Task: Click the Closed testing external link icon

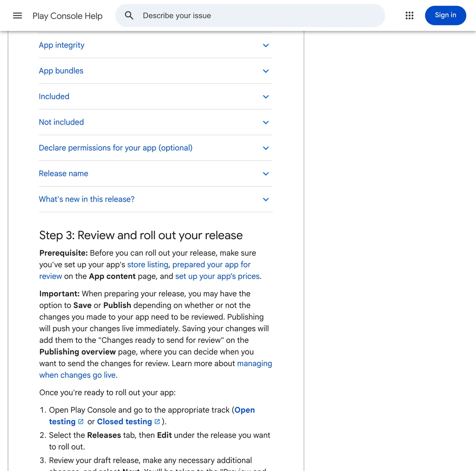Action: [x=157, y=421]
